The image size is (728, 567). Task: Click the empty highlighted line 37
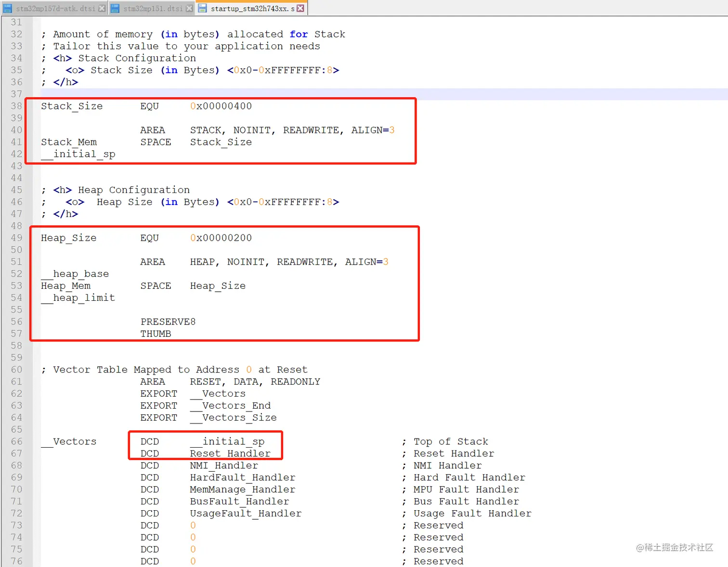pyautogui.click(x=384, y=94)
